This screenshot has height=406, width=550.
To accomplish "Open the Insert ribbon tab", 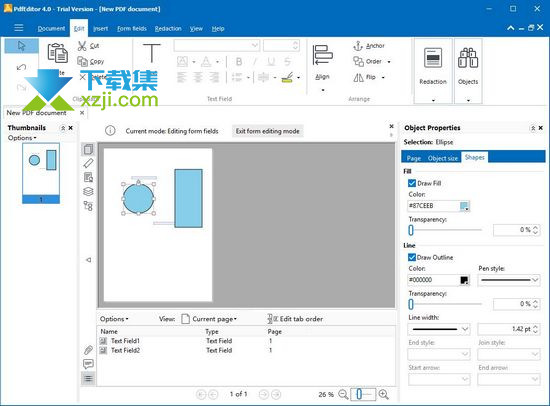I will [x=101, y=28].
